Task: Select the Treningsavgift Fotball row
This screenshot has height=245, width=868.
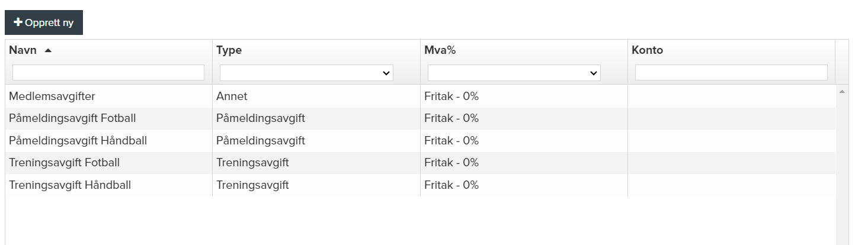Action: [64, 163]
